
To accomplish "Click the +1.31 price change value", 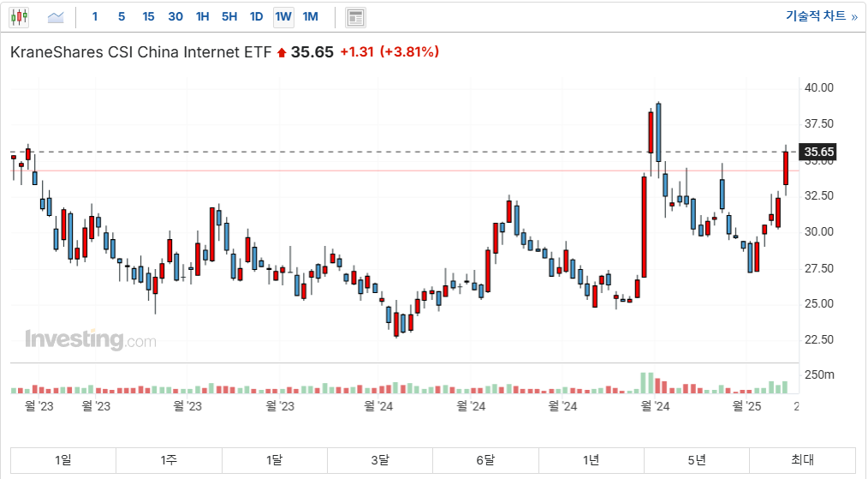I will coord(356,52).
